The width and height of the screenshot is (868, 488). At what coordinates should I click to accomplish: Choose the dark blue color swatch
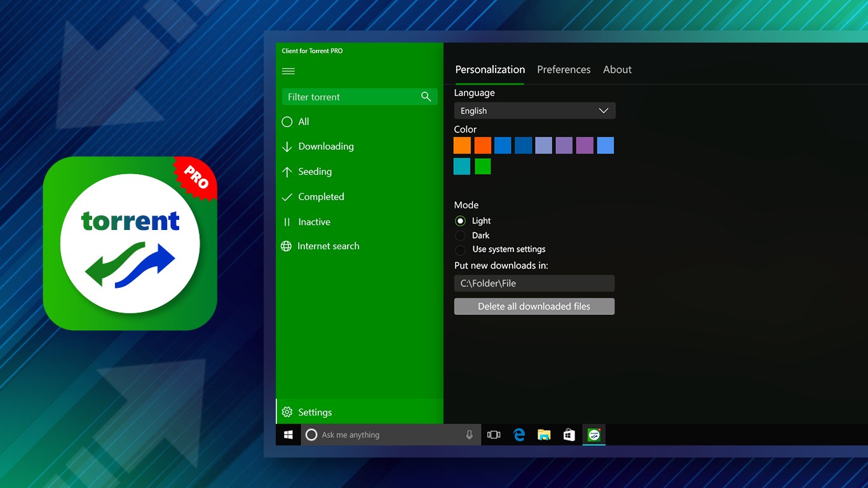[x=524, y=146]
